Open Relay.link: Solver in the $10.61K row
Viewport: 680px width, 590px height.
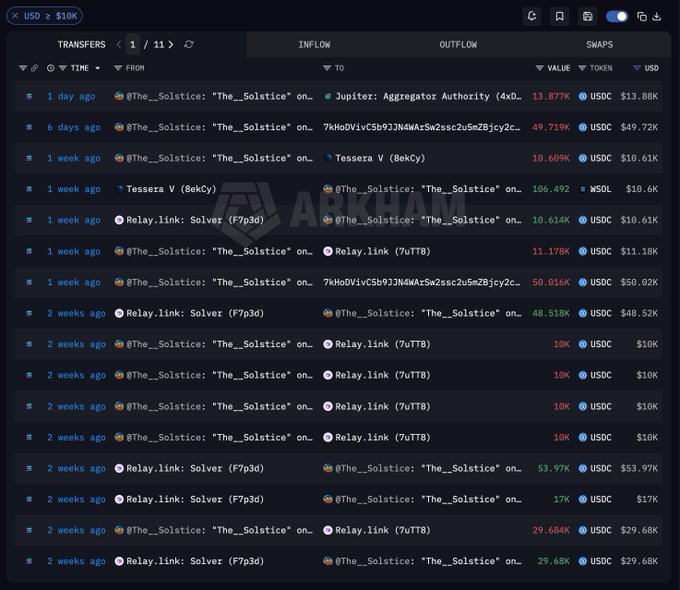tap(195, 220)
